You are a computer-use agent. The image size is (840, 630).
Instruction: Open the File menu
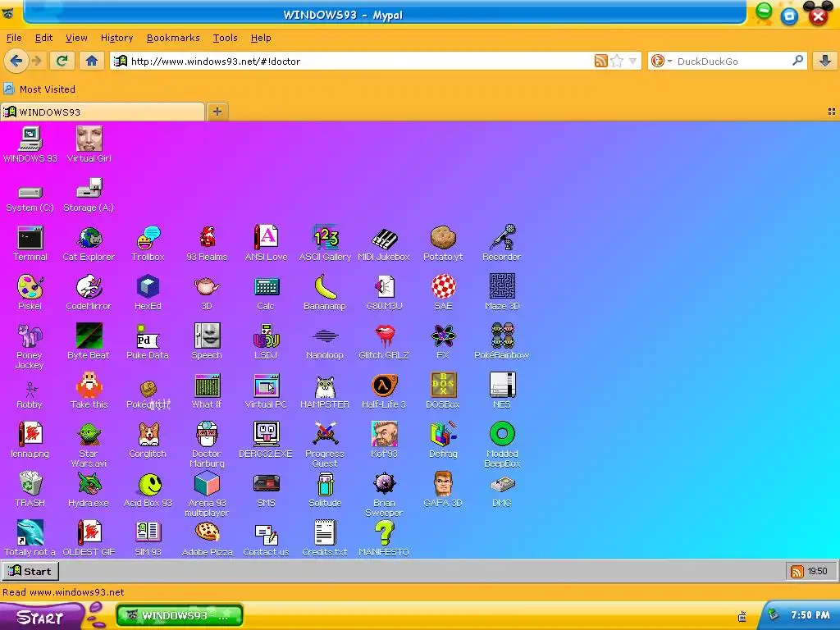tap(14, 38)
